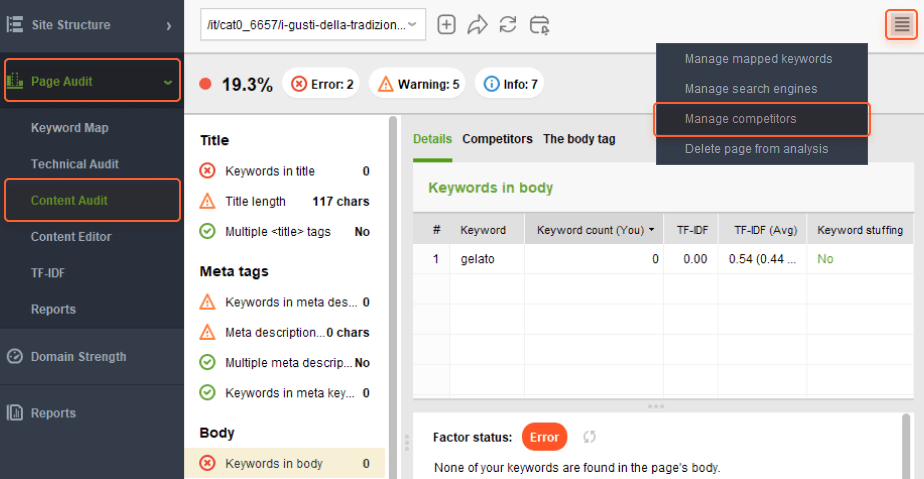Click the recheck factor status icon
This screenshot has height=479, width=924.
point(589,437)
